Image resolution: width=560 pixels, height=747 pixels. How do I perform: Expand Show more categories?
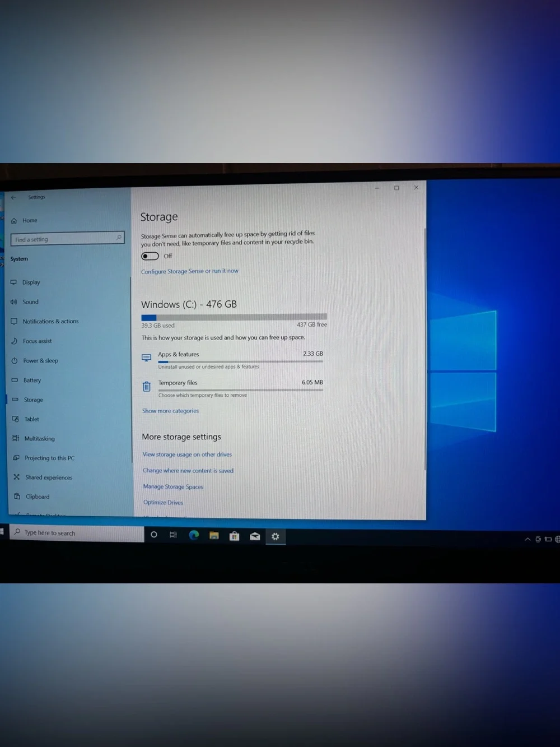pos(170,411)
